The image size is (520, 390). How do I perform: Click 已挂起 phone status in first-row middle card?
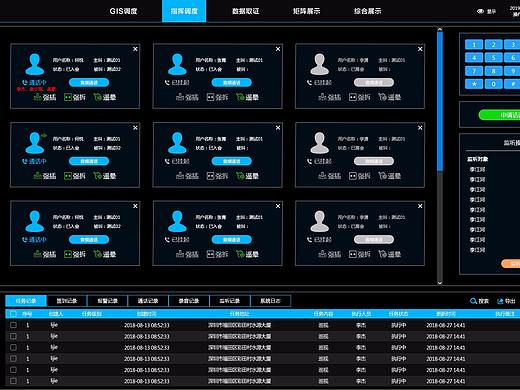[177, 82]
